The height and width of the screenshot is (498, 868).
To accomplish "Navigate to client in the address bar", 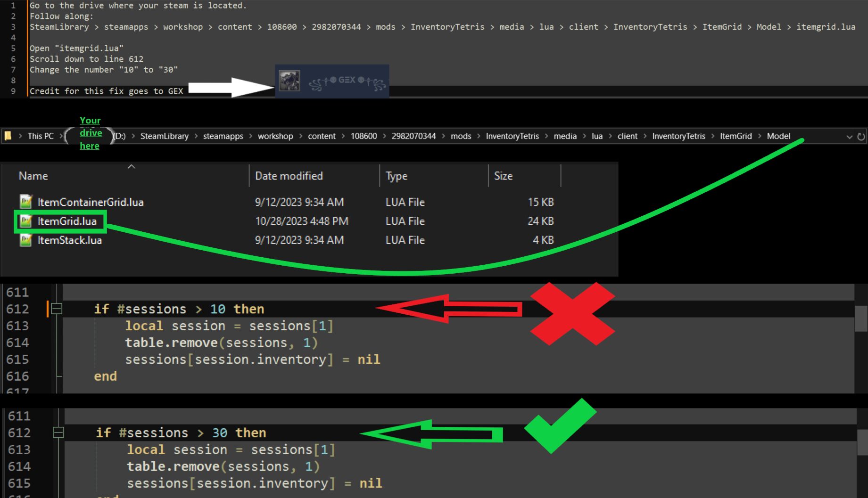I will coord(627,136).
